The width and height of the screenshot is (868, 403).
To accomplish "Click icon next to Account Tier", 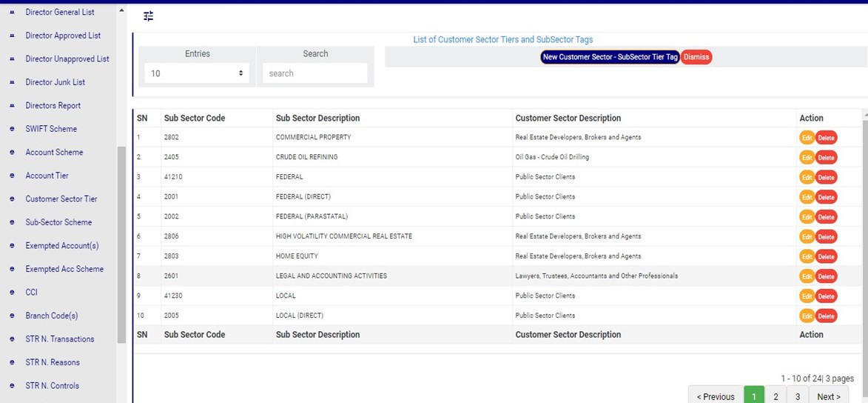I will pyautogui.click(x=12, y=176).
